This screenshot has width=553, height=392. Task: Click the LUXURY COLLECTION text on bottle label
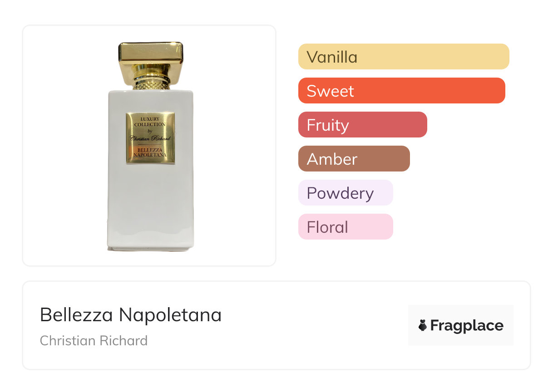click(150, 121)
